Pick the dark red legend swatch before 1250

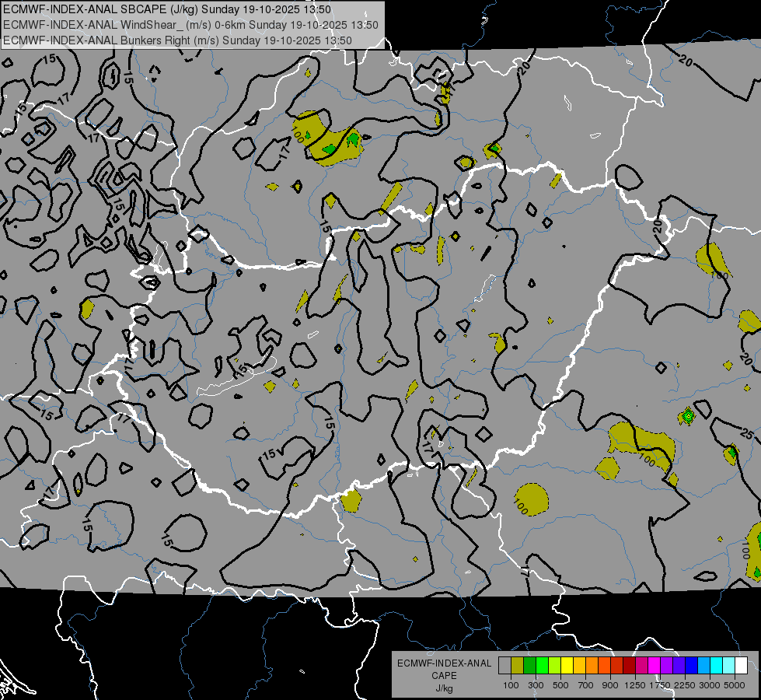coord(629,666)
